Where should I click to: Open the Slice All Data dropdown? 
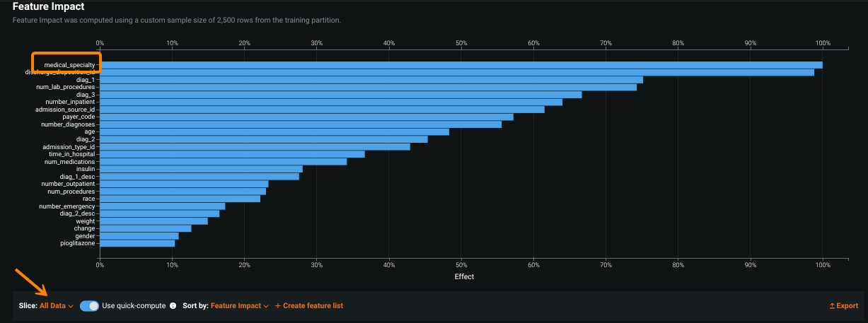click(x=57, y=306)
